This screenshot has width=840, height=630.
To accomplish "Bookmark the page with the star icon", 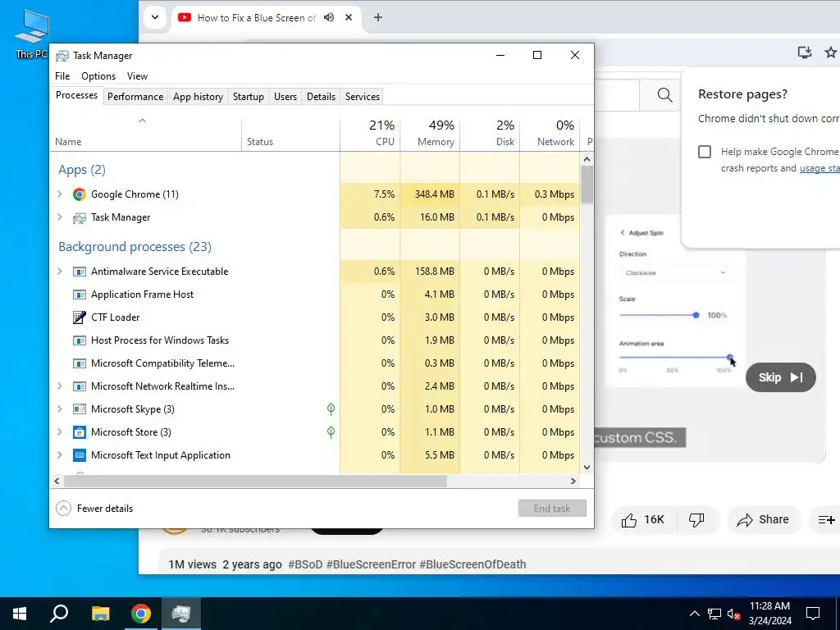I will [x=831, y=52].
